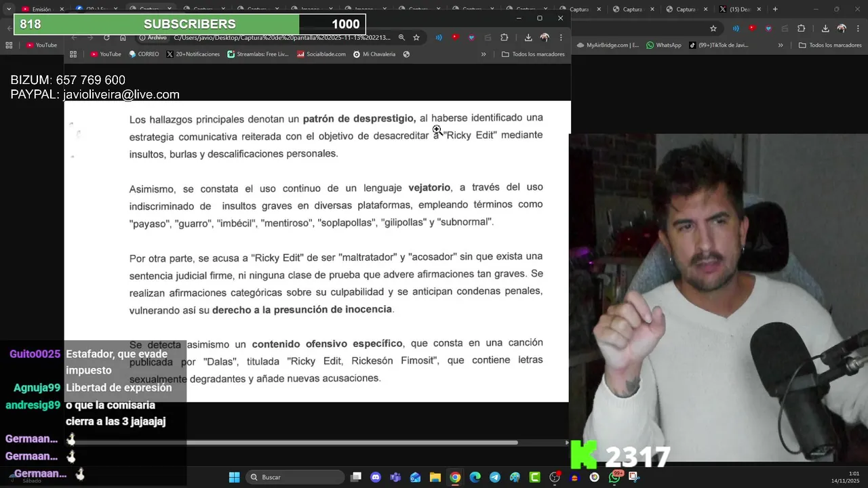
Task: Click the bold word 'vejatorio' in the document
Action: (429, 188)
